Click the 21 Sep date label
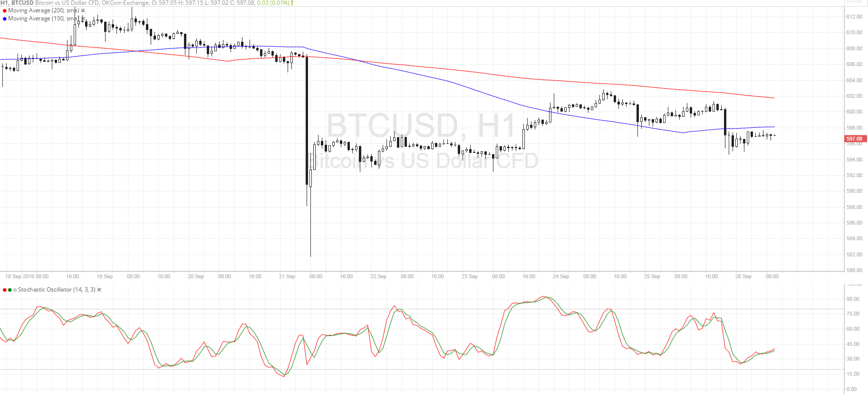The height and width of the screenshot is (395, 868). coord(287,276)
